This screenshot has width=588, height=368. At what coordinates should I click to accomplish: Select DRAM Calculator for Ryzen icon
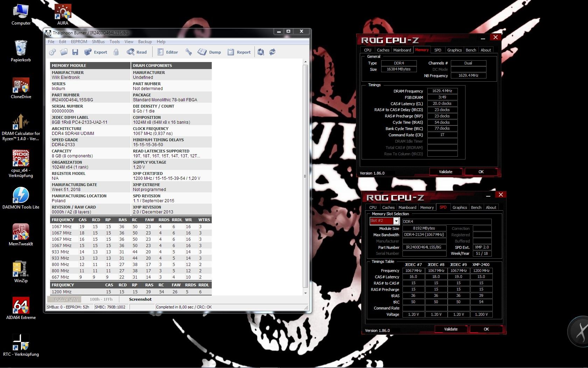tap(21, 127)
